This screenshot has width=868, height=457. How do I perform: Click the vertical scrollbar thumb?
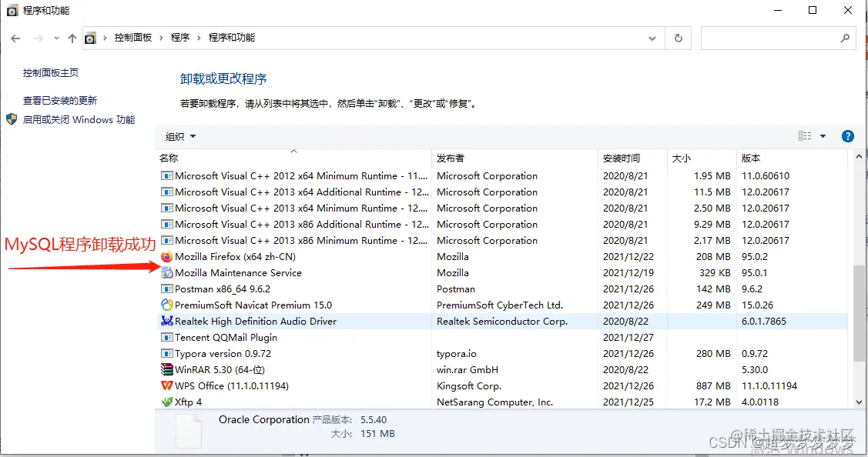pos(859,312)
